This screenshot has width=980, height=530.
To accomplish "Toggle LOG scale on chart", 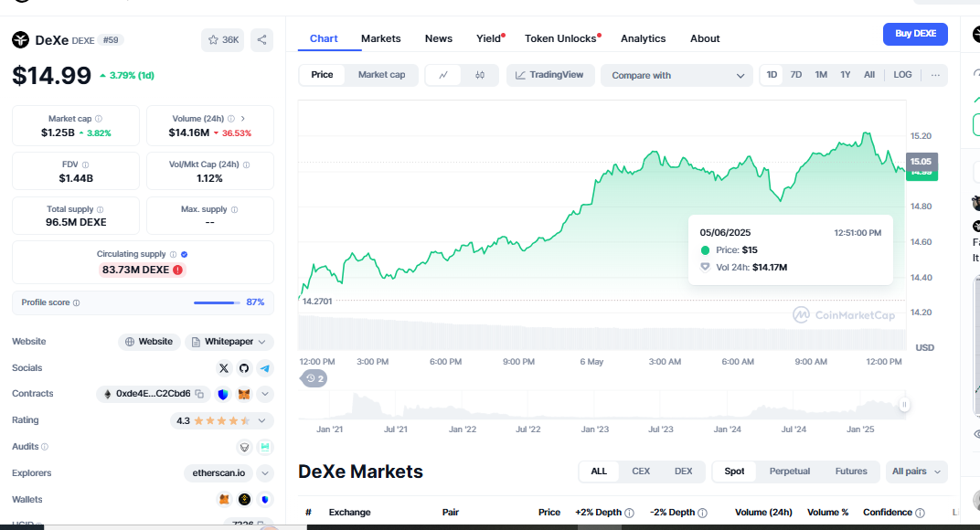I will [x=902, y=75].
